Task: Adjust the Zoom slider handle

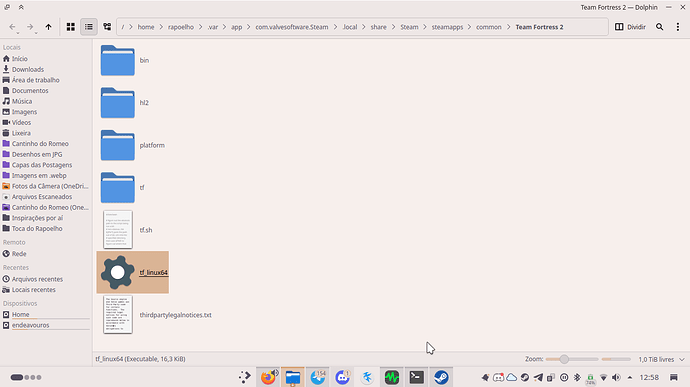Action: pyautogui.click(x=564, y=359)
